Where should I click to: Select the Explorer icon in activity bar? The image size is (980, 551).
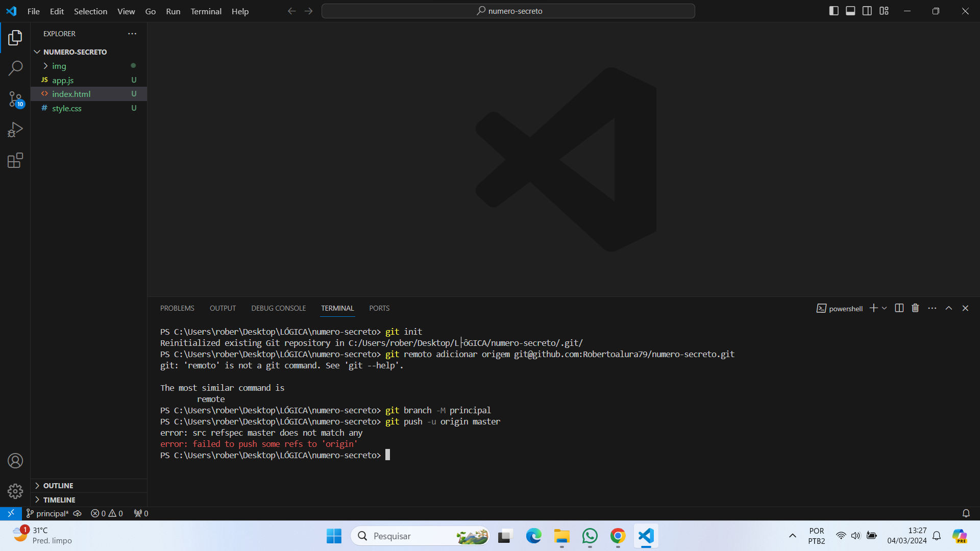(15, 37)
